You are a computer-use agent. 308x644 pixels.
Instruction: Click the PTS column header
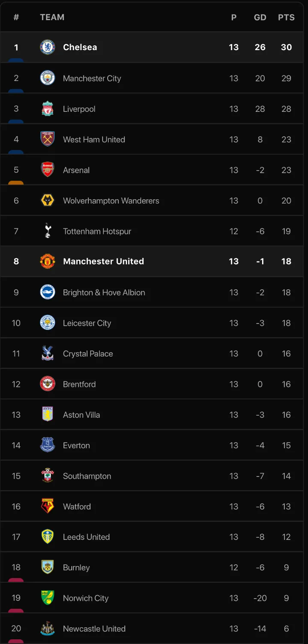coord(286,18)
